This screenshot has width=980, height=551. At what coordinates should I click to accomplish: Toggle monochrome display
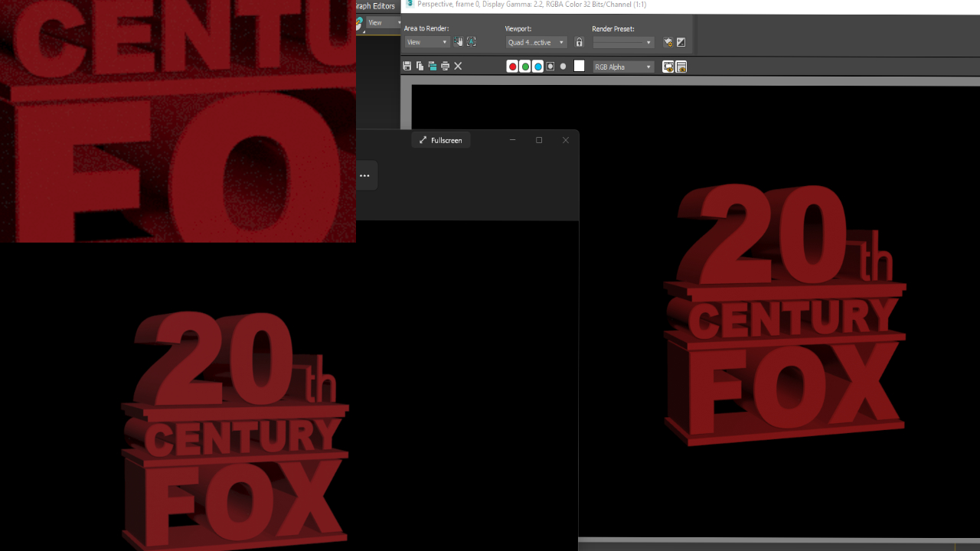tap(563, 67)
